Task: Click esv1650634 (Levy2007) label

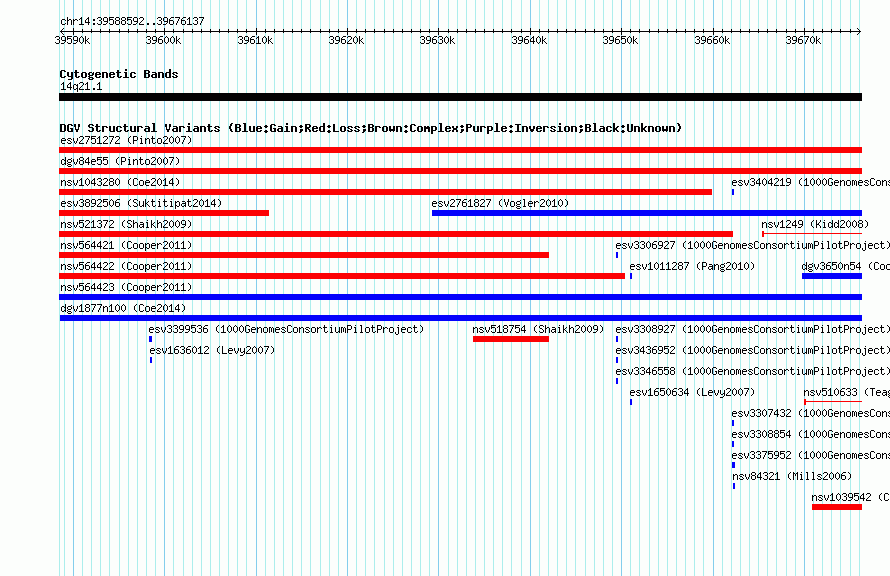Action: point(692,392)
